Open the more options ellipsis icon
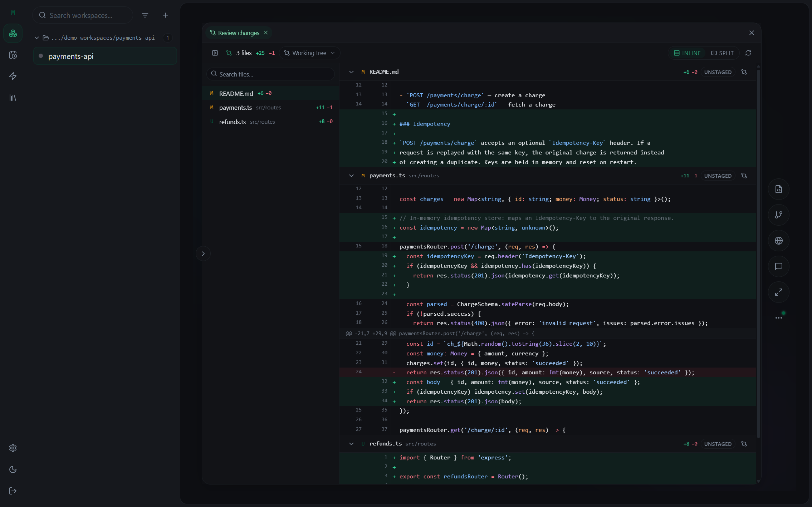 [x=779, y=318]
